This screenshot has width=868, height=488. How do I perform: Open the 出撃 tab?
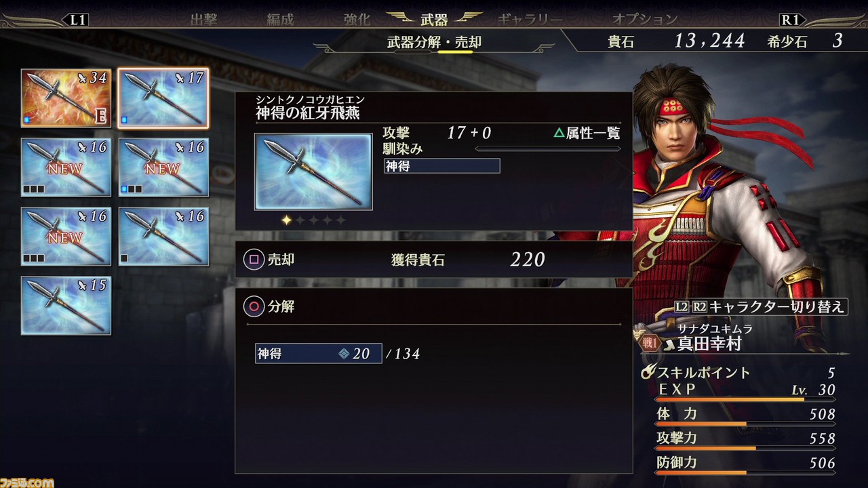[x=204, y=19]
